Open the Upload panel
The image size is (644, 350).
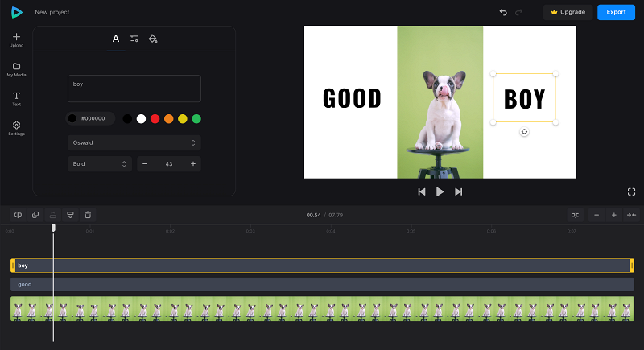point(16,39)
